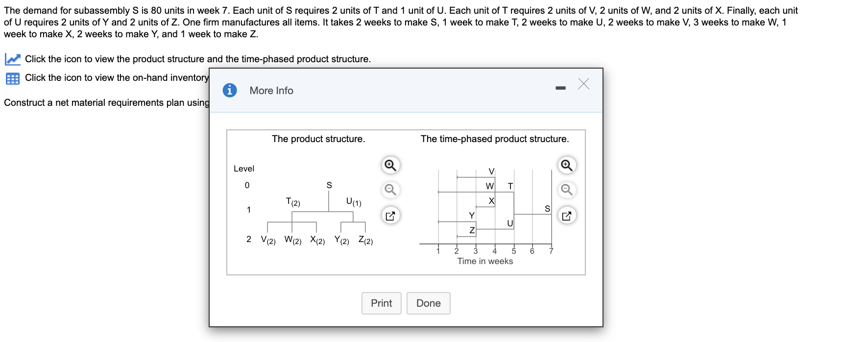
Task: Select the U(1) label in the tree
Action: pyautogui.click(x=353, y=200)
